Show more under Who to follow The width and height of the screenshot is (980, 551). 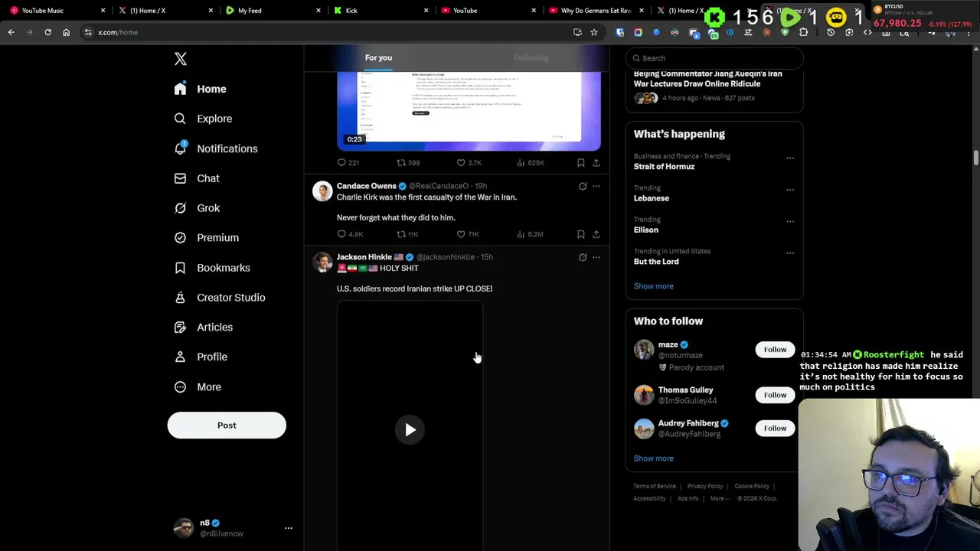654,458
